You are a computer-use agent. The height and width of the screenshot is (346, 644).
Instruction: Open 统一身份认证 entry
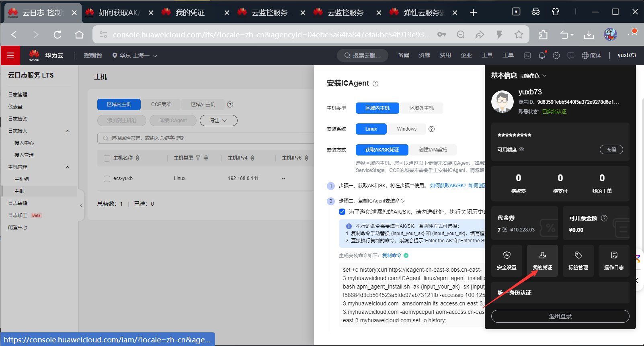[x=560, y=293]
